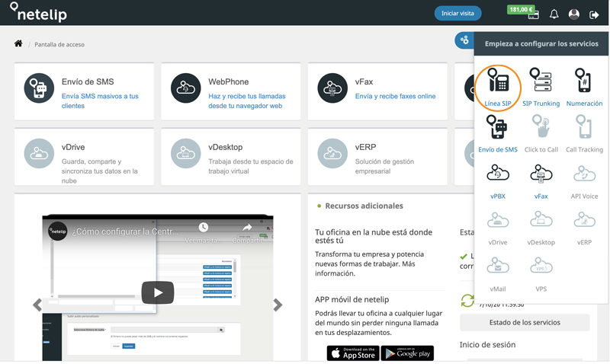This screenshot has width=610, height=364.
Task: Click the vERP card icon
Action: (332, 154)
